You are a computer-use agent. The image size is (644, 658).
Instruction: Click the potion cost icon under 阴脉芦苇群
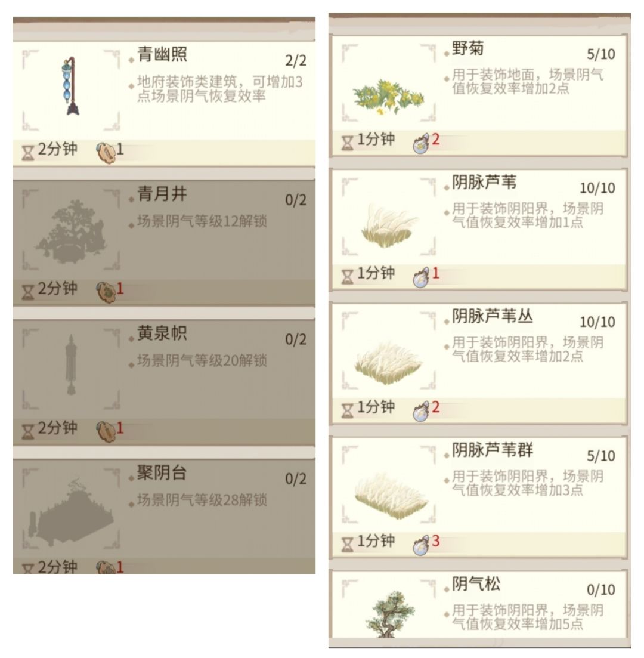pyautogui.click(x=421, y=545)
